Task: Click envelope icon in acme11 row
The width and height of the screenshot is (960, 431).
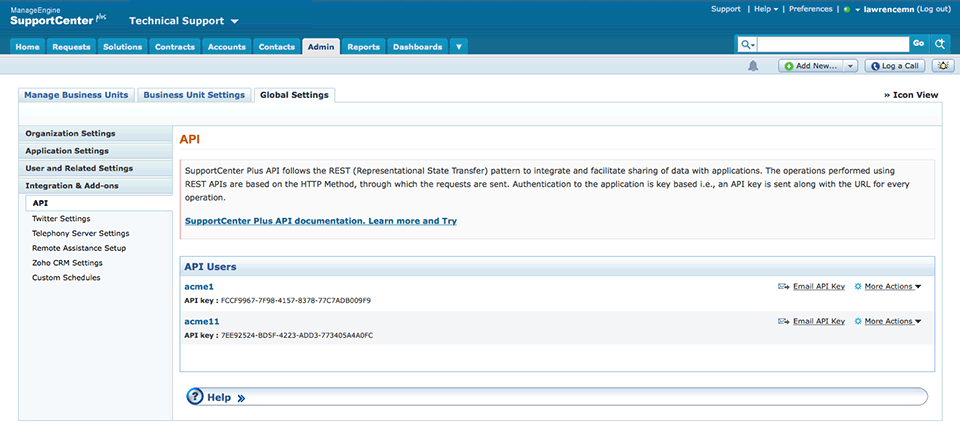Action: [x=783, y=321]
